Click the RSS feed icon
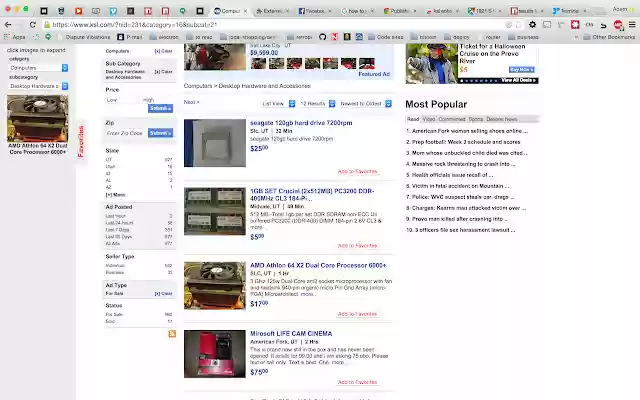The width and height of the screenshot is (640, 400). point(172,333)
